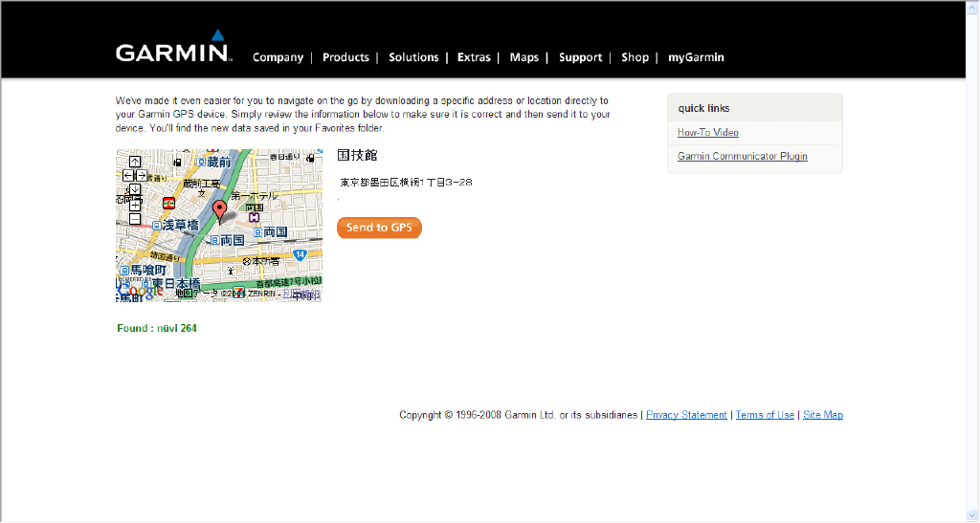Click the purple hotel H icon on the map
The width and height of the screenshot is (980, 523).
pyautogui.click(x=254, y=217)
